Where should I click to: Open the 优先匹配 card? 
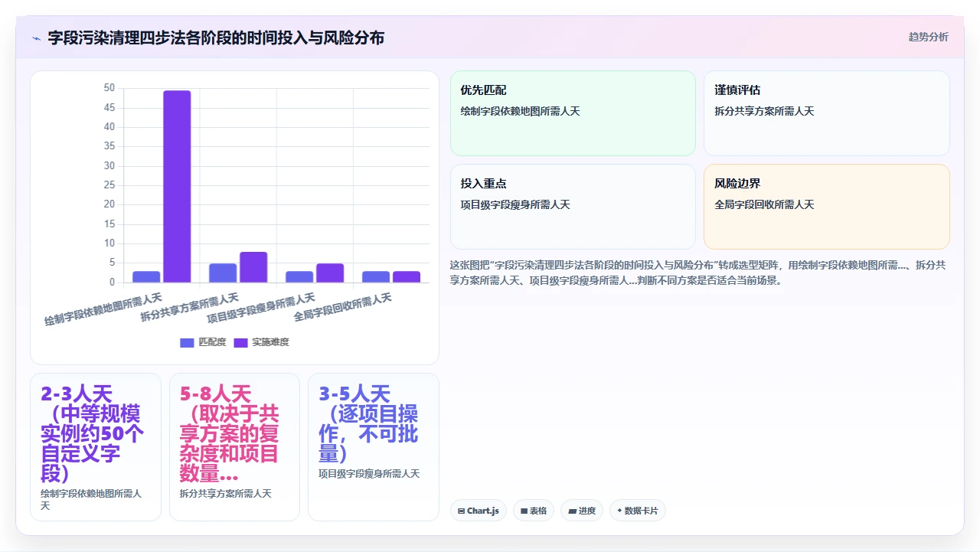573,113
